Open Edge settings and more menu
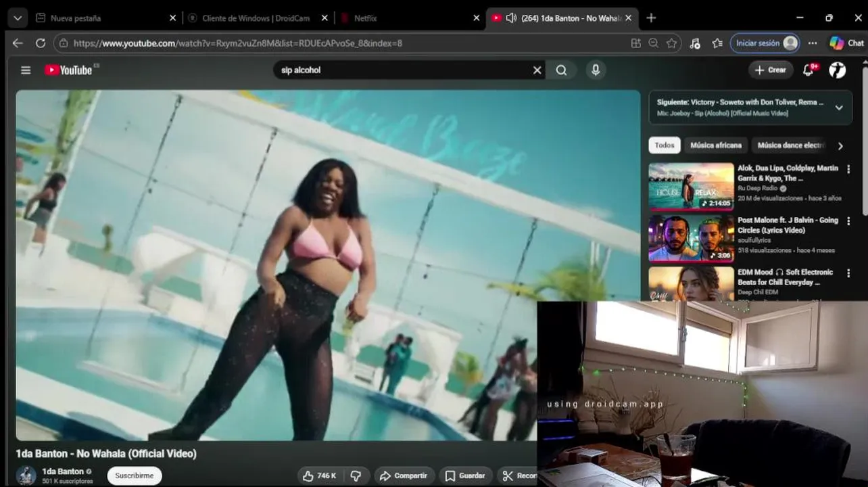This screenshot has width=868, height=487. [x=813, y=43]
